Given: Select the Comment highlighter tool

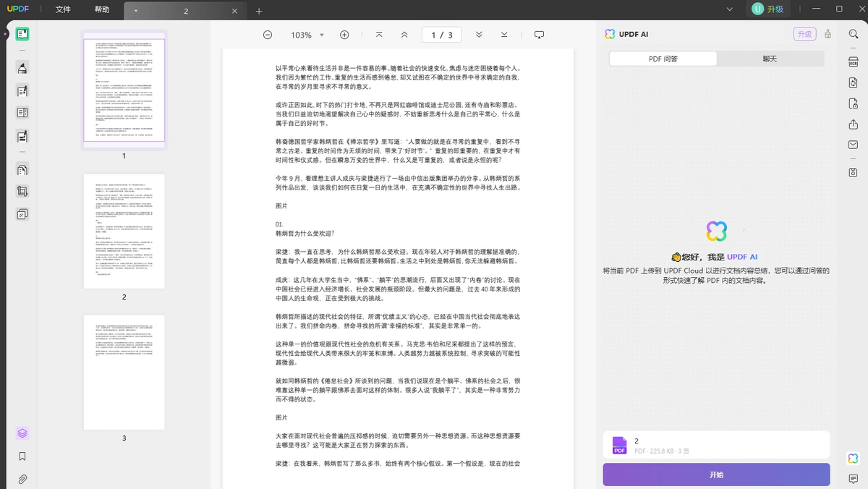Looking at the screenshot, I should (x=22, y=69).
